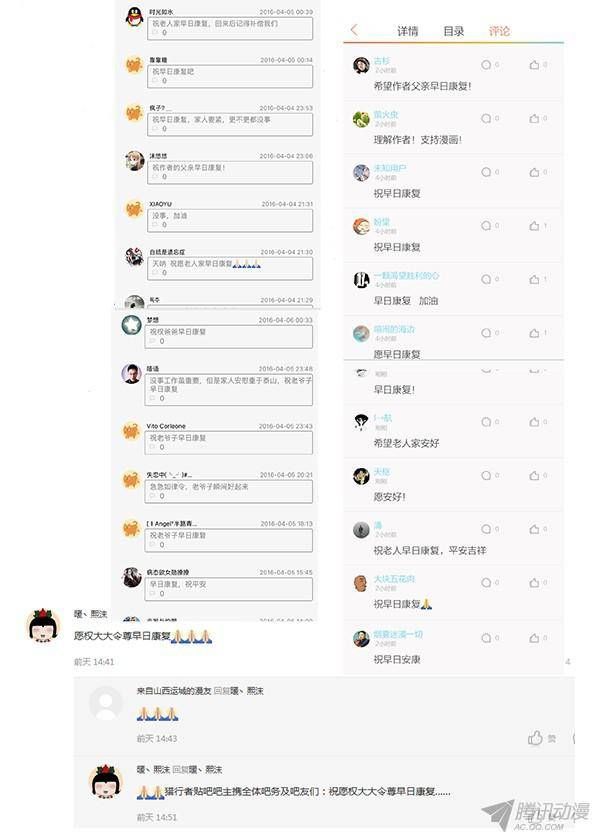Like the comment 希望作者父亲早日康复!
Viewport: 599px width, 838px height.
[534, 65]
